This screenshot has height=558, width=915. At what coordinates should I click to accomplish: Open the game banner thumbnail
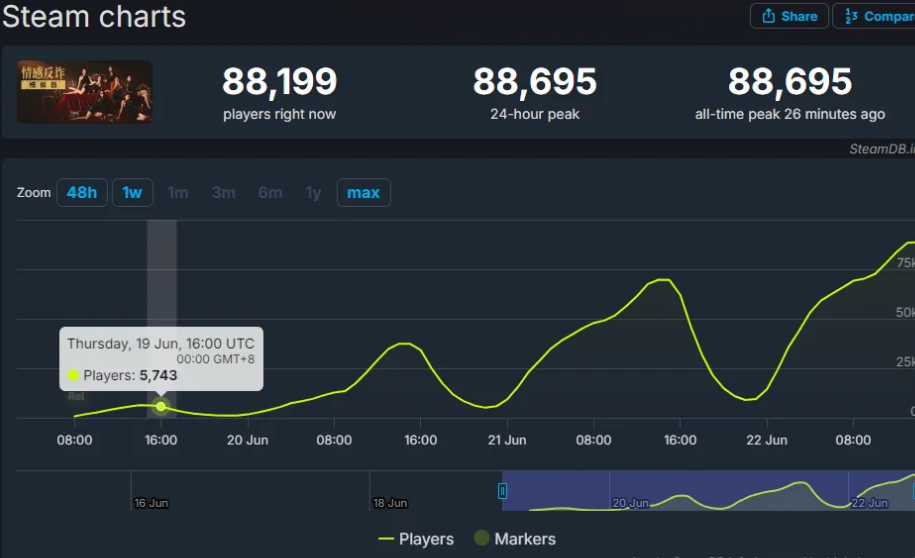[85, 92]
